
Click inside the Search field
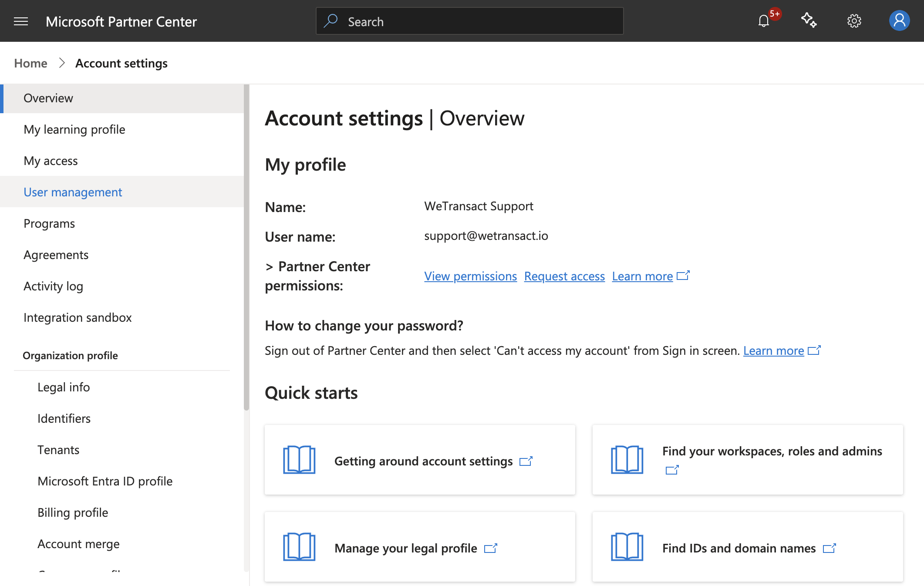tap(469, 21)
